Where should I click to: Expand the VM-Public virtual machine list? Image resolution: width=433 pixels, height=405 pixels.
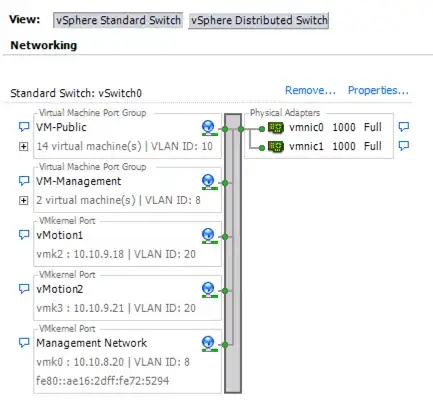23,146
